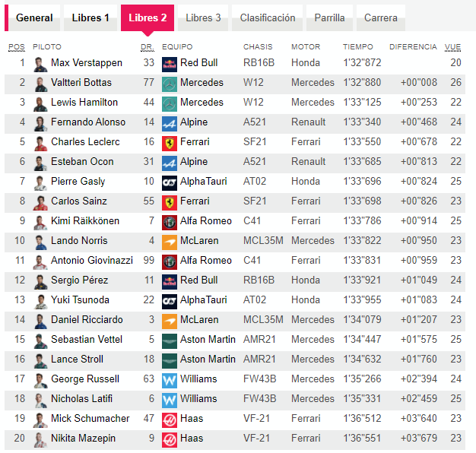Click Lewis Hamilton's driver photo
476x453 pixels.
click(40, 104)
